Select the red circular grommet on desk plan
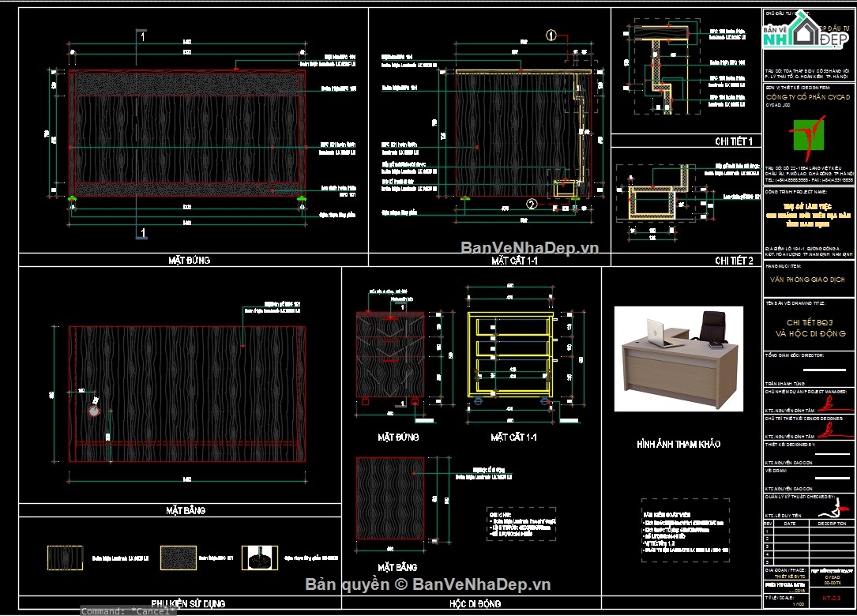Image resolution: width=857 pixels, height=616 pixels. [94, 411]
